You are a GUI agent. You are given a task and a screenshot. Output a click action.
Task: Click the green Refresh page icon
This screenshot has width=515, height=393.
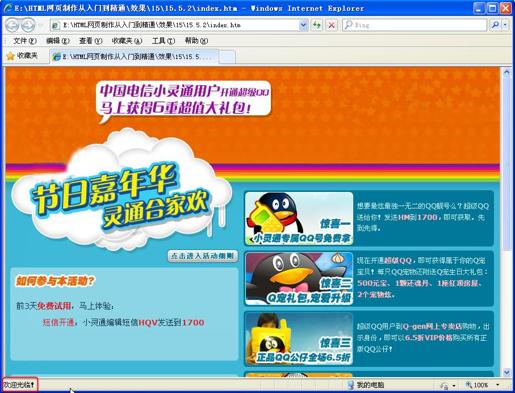[317, 25]
